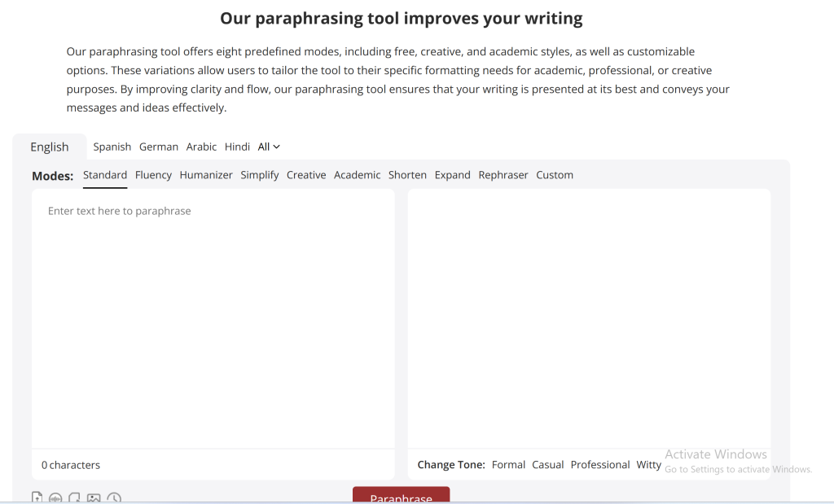Click the paste text icon

pos(74,497)
